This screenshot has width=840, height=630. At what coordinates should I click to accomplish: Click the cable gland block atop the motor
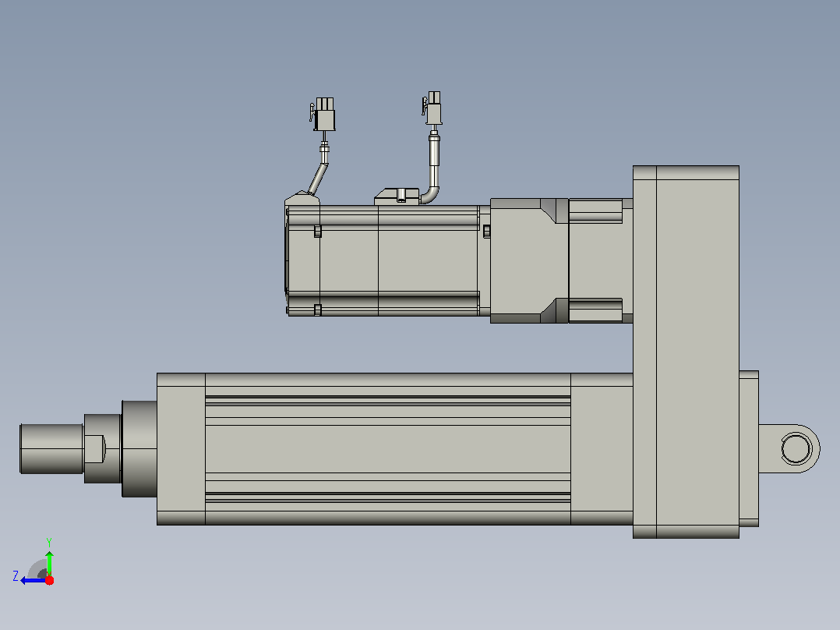pos(397,196)
